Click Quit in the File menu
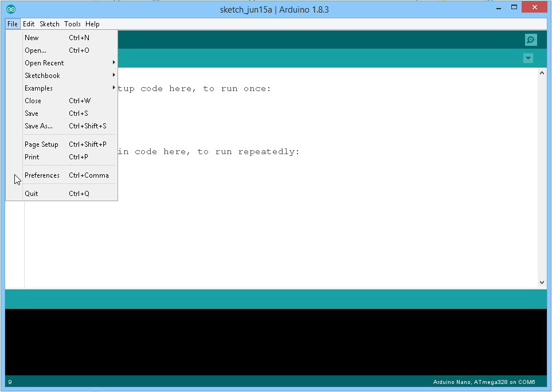Screen dimensions: 552x392 (x=32, y=194)
